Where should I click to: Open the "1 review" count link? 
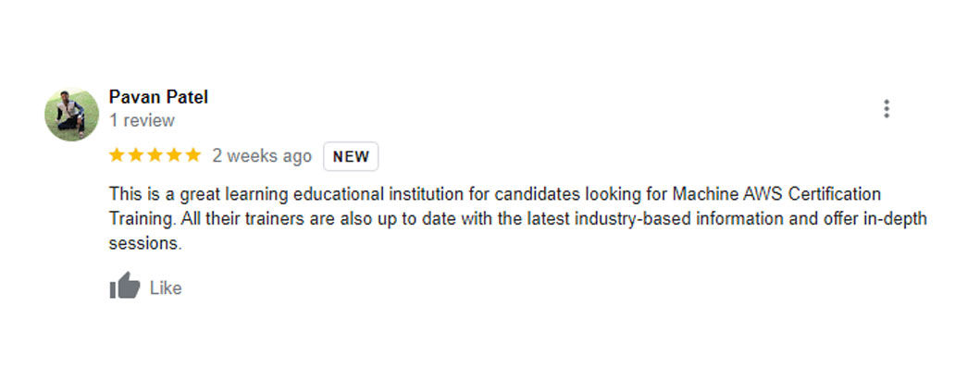pyautogui.click(x=142, y=120)
